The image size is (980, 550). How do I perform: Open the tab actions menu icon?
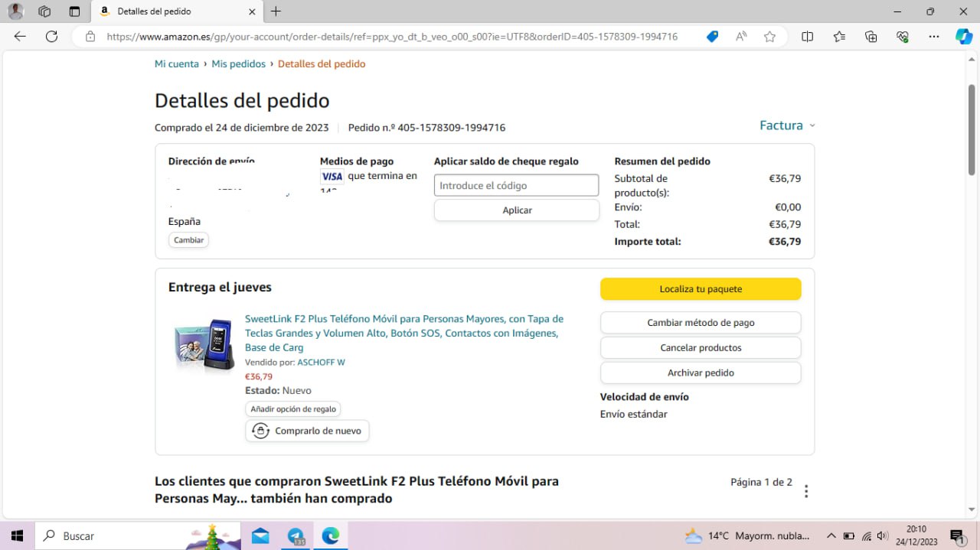pos(74,11)
